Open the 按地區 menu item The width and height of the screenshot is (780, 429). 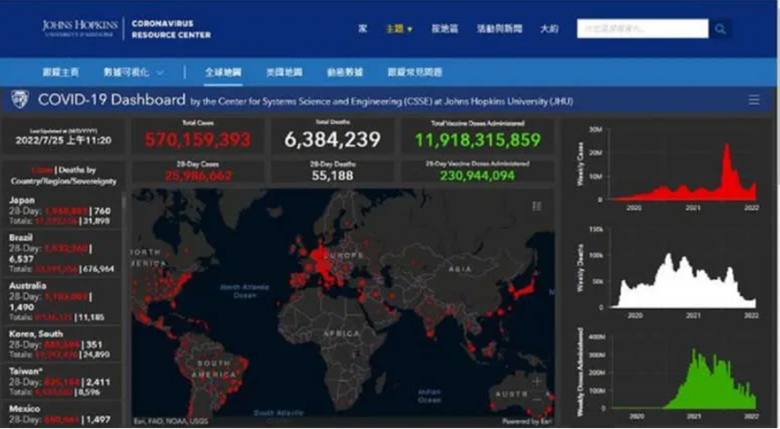coord(444,29)
